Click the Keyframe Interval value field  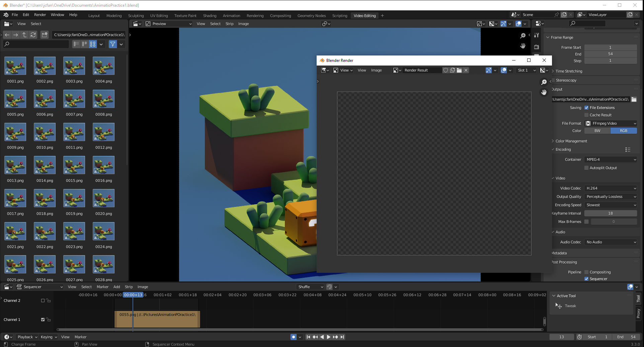[x=611, y=213]
